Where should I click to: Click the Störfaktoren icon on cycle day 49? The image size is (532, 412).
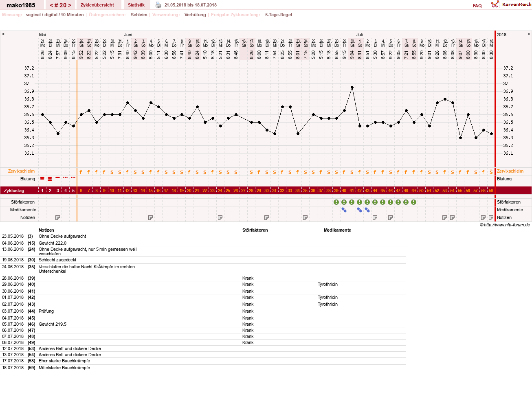(x=414, y=202)
